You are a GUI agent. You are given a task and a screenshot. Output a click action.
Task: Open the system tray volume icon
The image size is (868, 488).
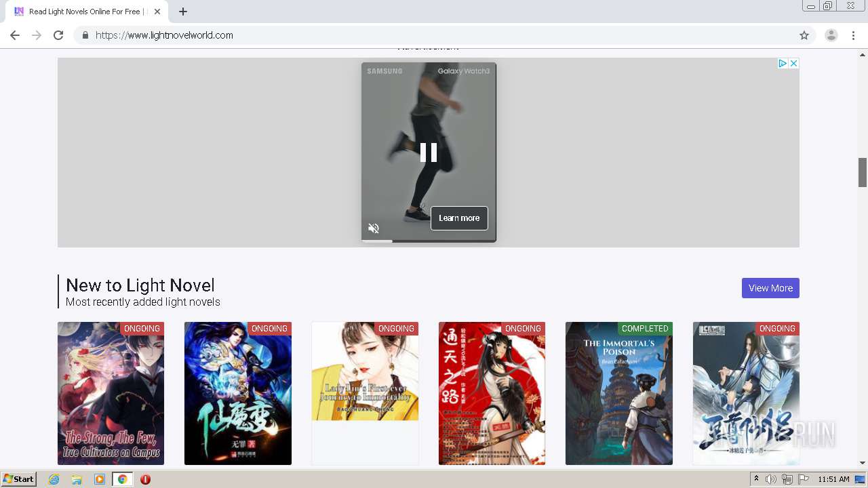(x=771, y=479)
